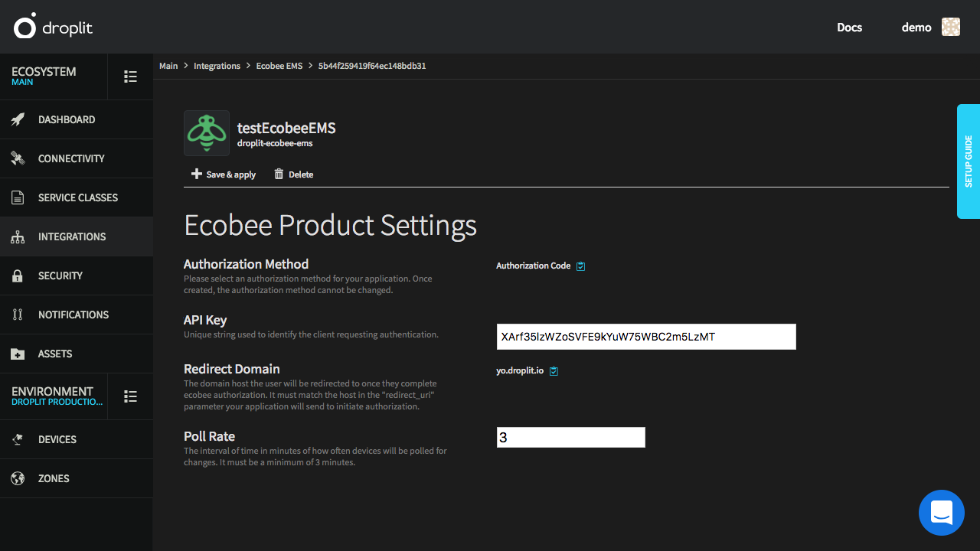Open the Environment list menu icon
Screen dimensions: 980x551
[131, 396]
